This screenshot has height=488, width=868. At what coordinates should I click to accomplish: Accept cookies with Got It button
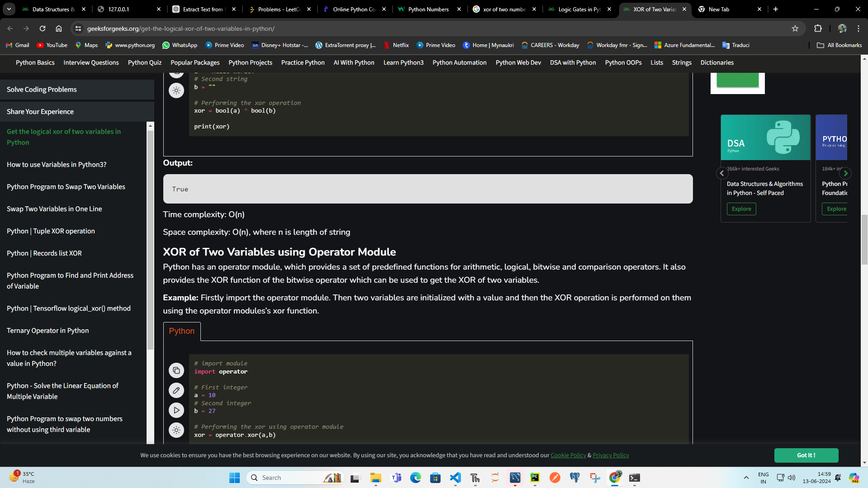806,455
